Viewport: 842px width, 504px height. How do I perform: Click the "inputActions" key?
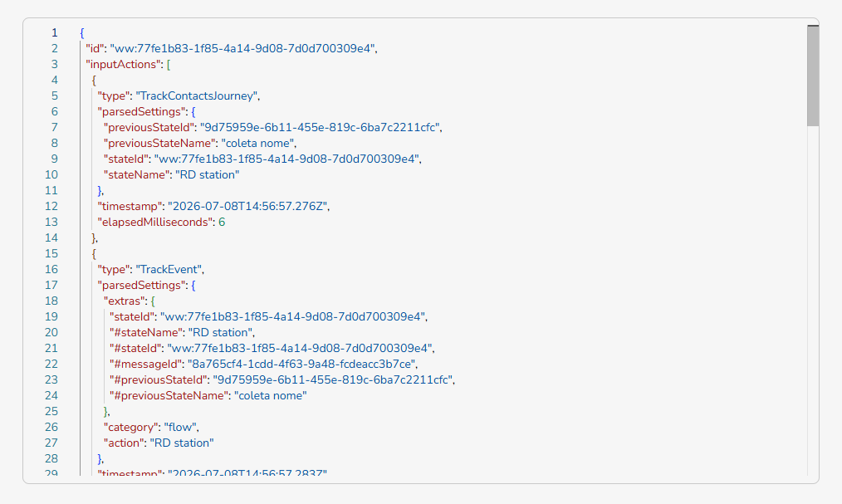[x=123, y=65]
